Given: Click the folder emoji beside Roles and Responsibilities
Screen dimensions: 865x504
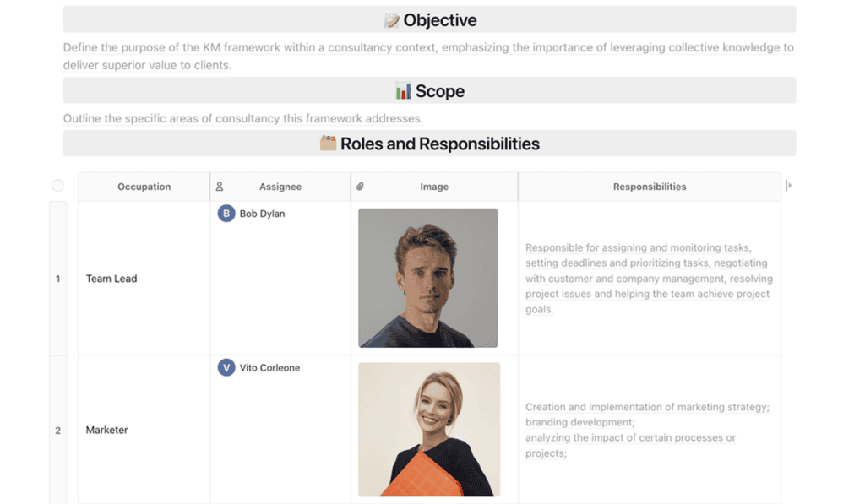Looking at the screenshot, I should [x=328, y=144].
